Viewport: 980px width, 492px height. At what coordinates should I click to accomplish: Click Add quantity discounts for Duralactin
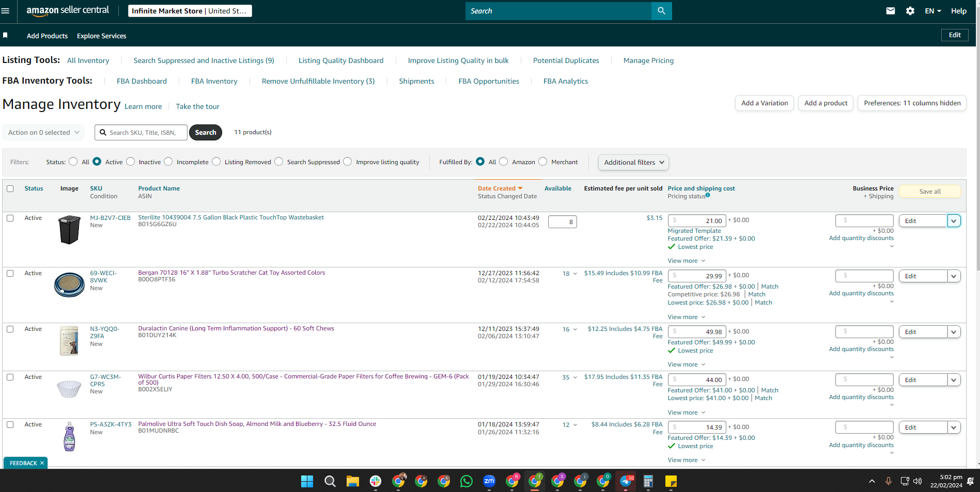click(861, 349)
